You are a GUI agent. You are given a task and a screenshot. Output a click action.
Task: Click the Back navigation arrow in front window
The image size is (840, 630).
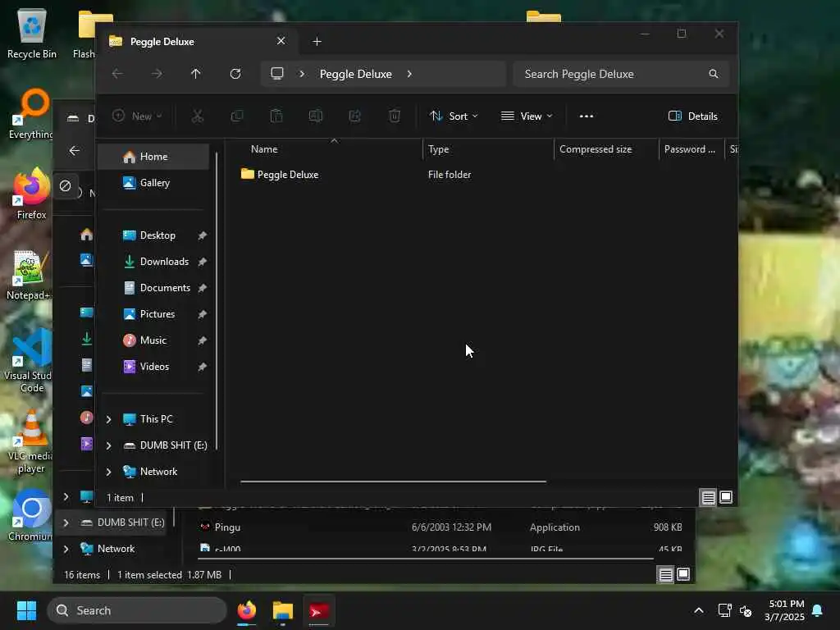(117, 74)
